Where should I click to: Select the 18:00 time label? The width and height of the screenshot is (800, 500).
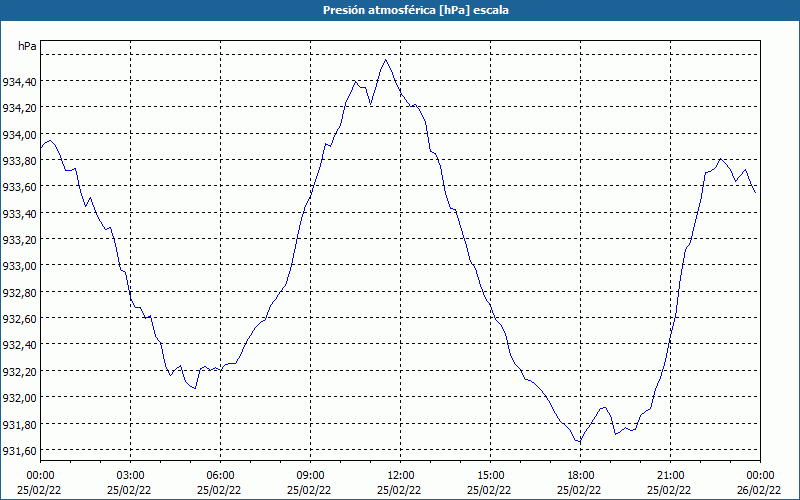pyautogui.click(x=580, y=476)
